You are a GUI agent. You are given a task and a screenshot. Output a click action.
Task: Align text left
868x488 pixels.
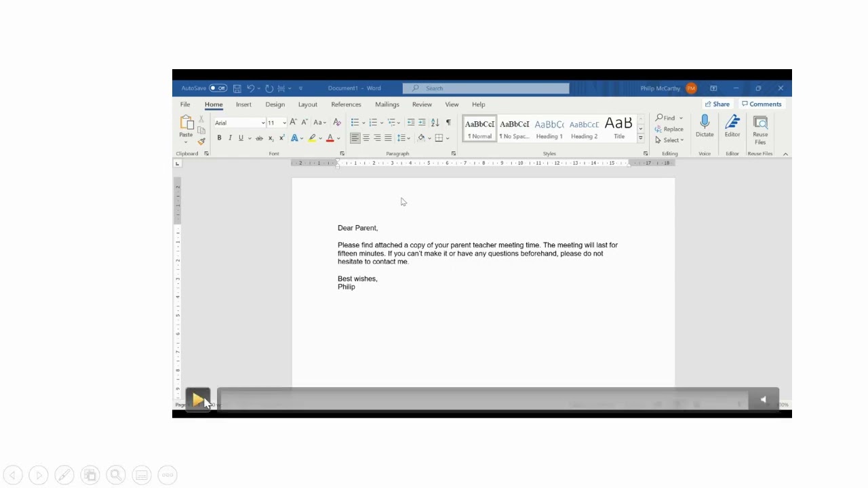pos(355,138)
